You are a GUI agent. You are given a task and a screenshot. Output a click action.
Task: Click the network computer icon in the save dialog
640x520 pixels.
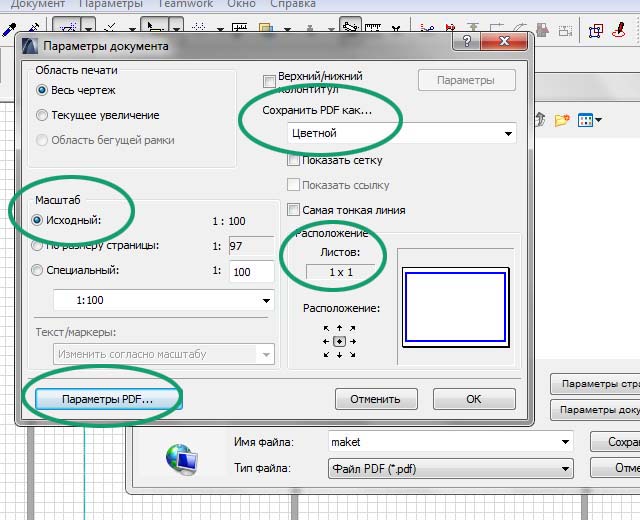pyautogui.click(x=181, y=456)
